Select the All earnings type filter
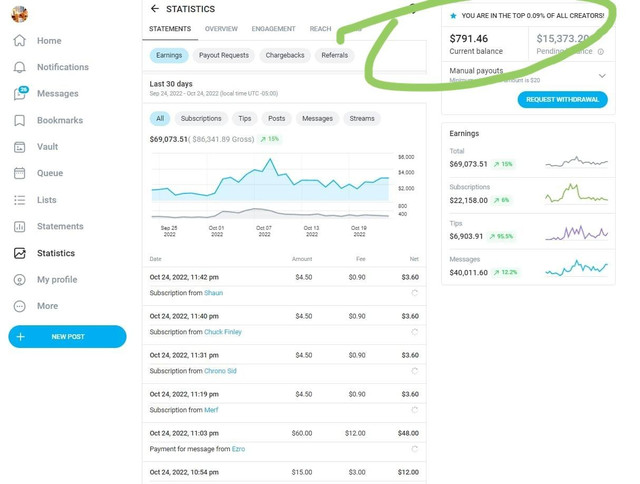The width and height of the screenshot is (640, 484). coord(160,118)
